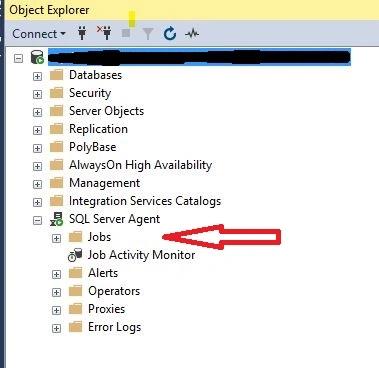Expand the Databases node

[37, 76]
